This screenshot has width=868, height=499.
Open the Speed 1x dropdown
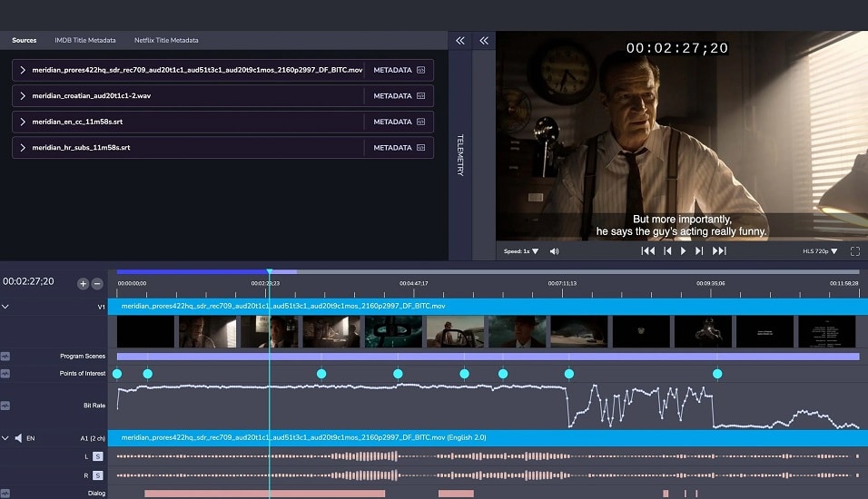tap(521, 251)
